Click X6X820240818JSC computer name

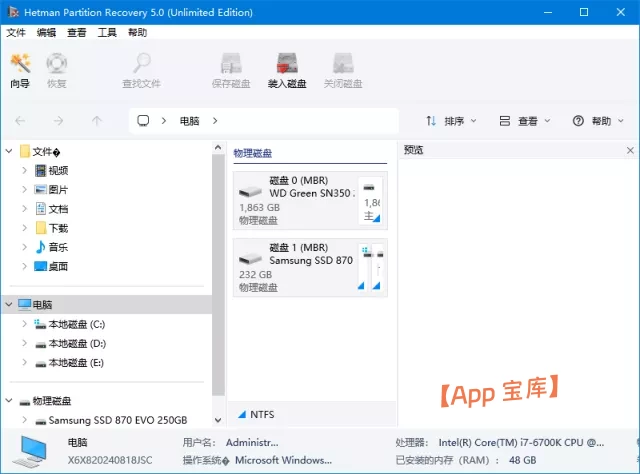(110, 460)
